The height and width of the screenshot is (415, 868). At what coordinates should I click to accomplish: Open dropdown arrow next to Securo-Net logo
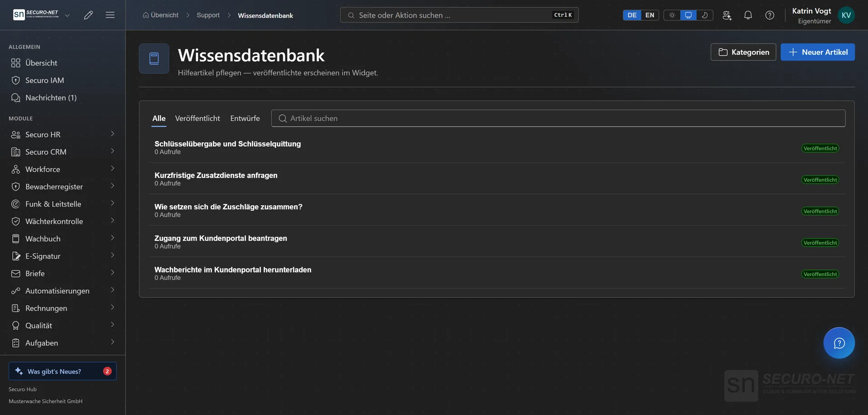tap(67, 15)
